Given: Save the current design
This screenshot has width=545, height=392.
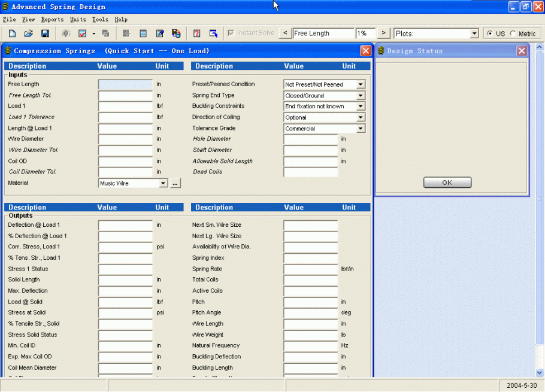Looking at the screenshot, I should 44,33.
